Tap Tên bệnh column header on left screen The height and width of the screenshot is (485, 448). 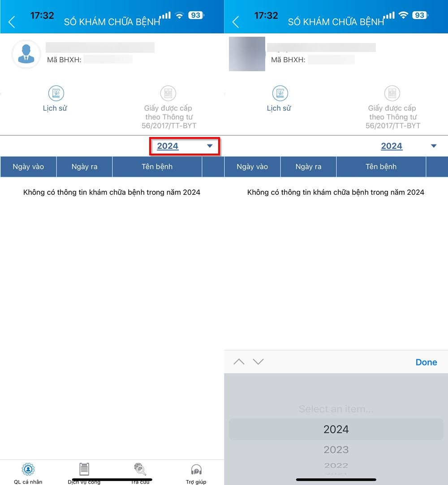157,167
